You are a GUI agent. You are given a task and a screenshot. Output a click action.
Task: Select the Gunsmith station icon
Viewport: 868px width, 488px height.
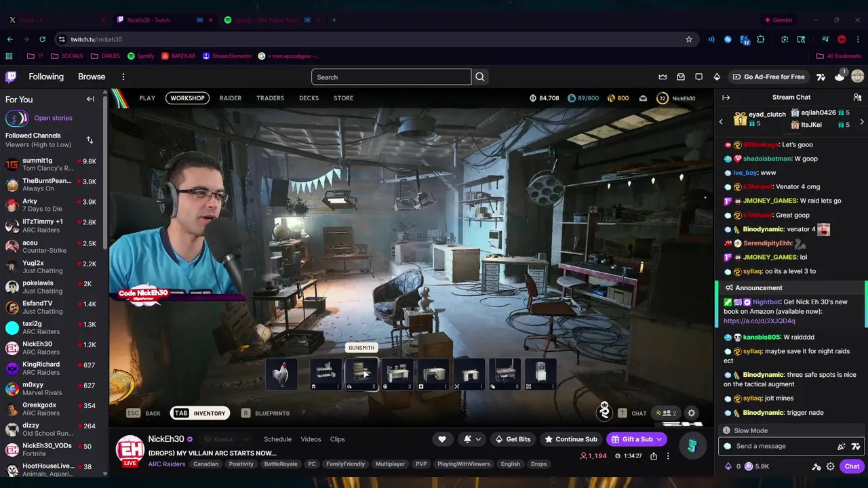pos(361,374)
